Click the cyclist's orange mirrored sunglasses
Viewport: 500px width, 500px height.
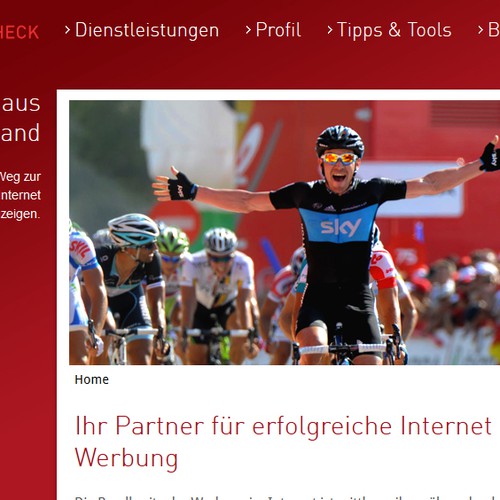tap(339, 159)
